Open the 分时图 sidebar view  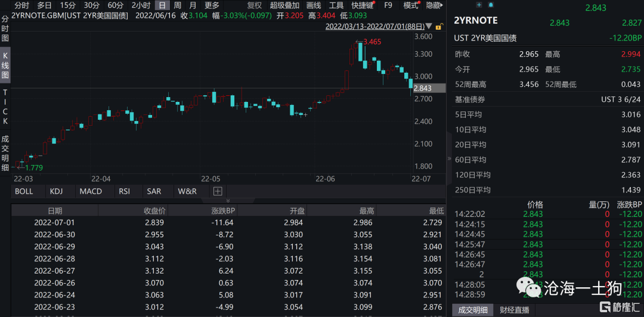pos(5,29)
